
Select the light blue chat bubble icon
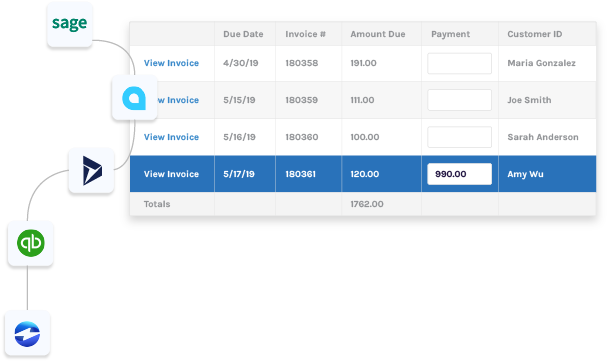pos(134,98)
